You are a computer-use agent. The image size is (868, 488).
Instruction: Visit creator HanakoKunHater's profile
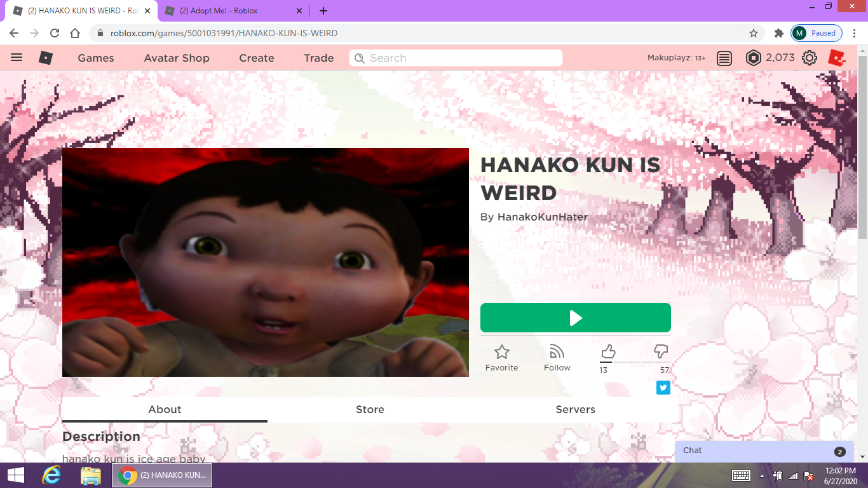click(543, 217)
